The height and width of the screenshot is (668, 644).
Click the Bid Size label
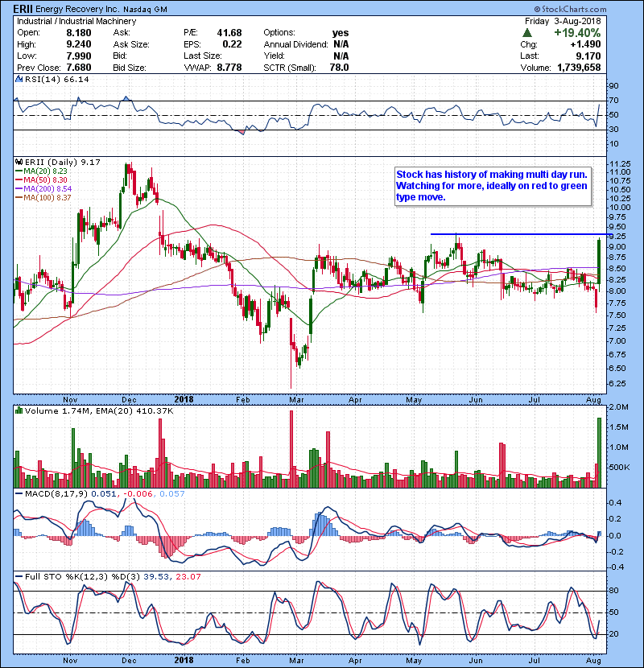(x=130, y=68)
